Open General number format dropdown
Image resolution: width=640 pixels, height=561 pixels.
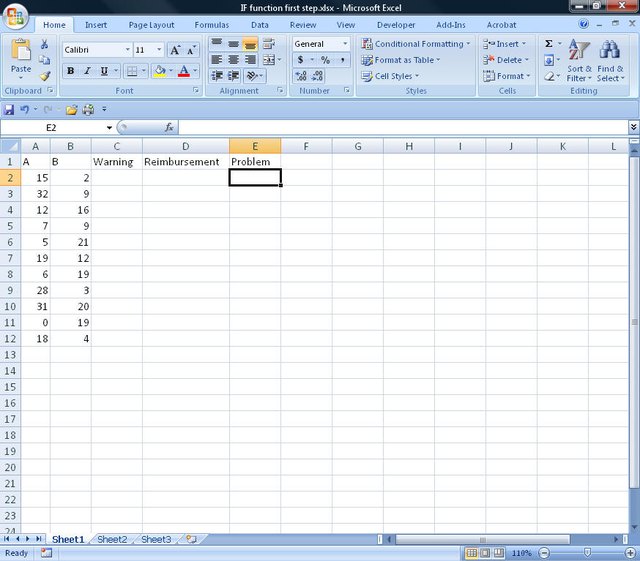click(345, 44)
